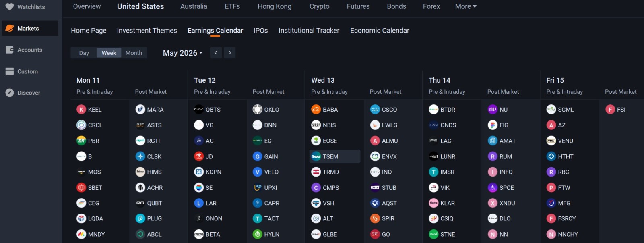Screen dimensions: 644x243
Task: Click the KOPN company logo icon
Action: [x=199, y=172]
